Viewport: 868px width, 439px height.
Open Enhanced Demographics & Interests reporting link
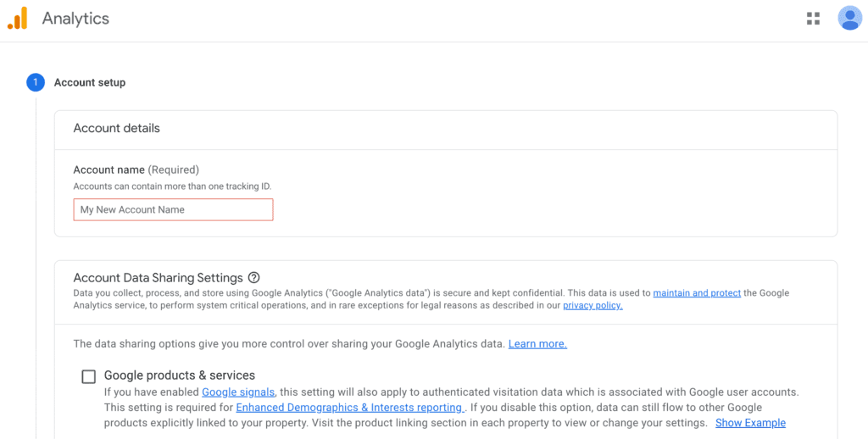(x=350, y=408)
